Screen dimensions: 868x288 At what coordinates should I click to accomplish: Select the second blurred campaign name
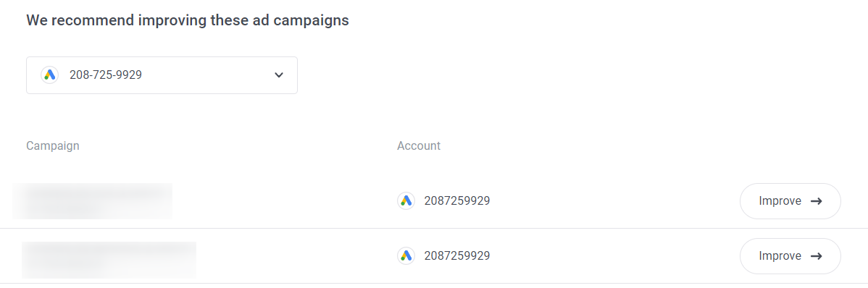109,260
